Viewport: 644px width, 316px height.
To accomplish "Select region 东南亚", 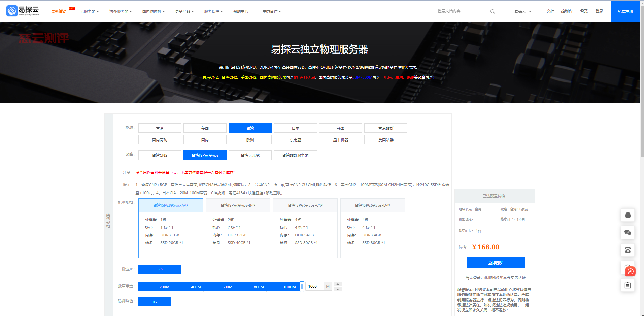I will point(296,140).
